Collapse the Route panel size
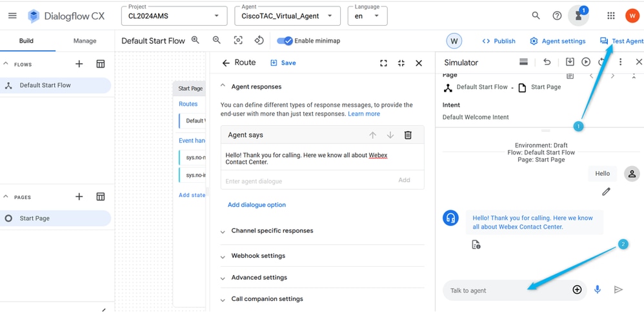Image resolution: width=644 pixels, height=312 pixels. point(401,63)
